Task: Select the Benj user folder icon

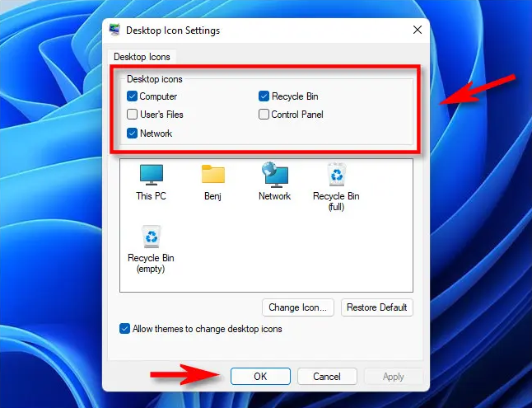Action: (x=213, y=174)
